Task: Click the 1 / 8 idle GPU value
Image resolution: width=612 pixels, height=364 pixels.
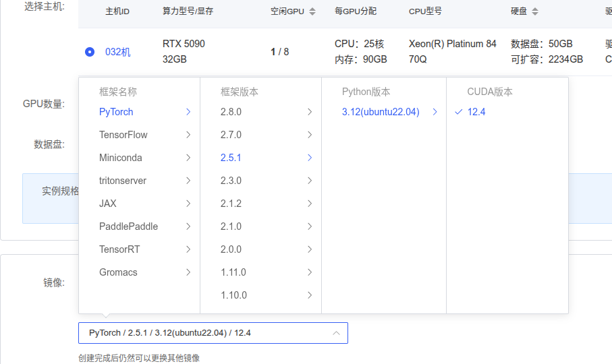Action: click(x=279, y=52)
